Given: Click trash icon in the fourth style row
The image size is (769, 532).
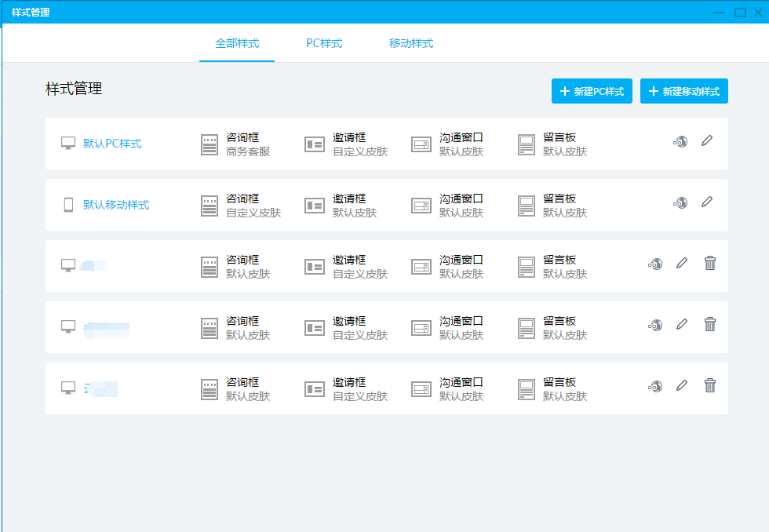Looking at the screenshot, I should (x=710, y=325).
